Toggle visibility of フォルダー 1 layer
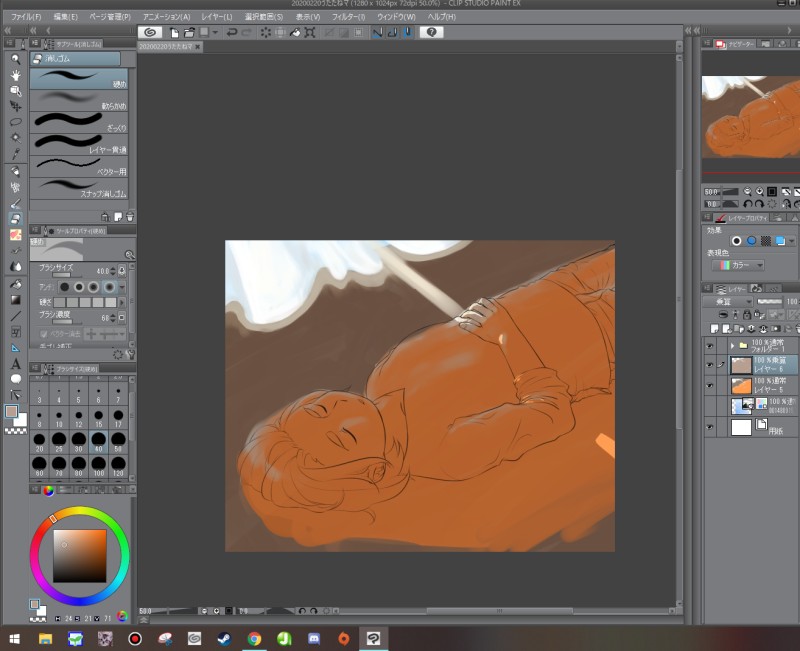The width and height of the screenshot is (800, 651). (x=710, y=346)
